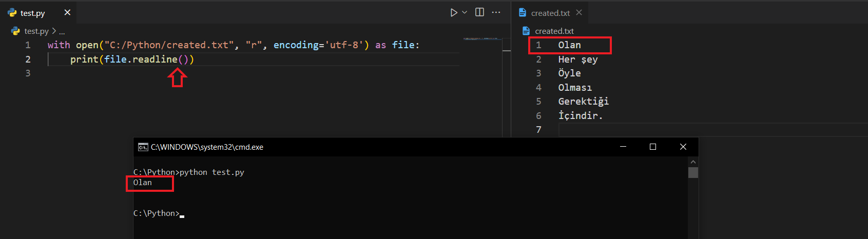Click the minimap in test.py editor
The width and height of the screenshot is (868, 239).
[481, 39]
